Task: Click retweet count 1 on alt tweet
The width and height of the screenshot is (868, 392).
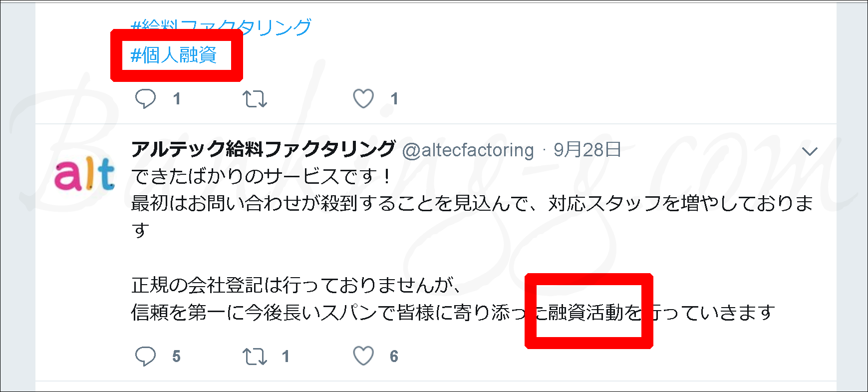Action: pyautogui.click(x=286, y=357)
